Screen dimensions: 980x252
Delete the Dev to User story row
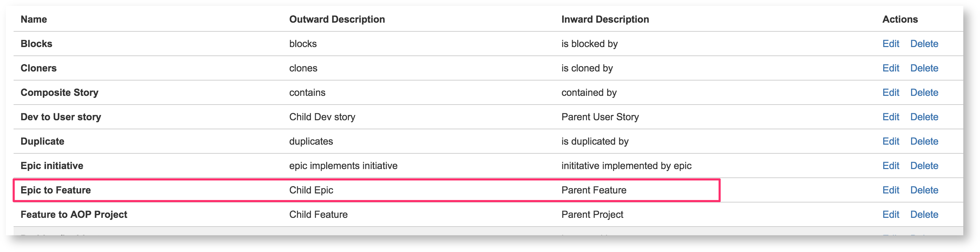click(924, 117)
